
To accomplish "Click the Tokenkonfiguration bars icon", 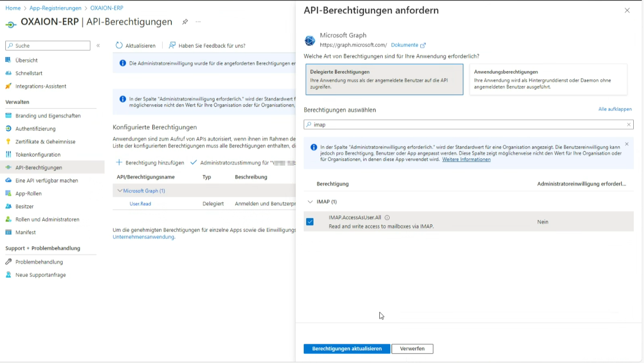I will pyautogui.click(x=8, y=154).
